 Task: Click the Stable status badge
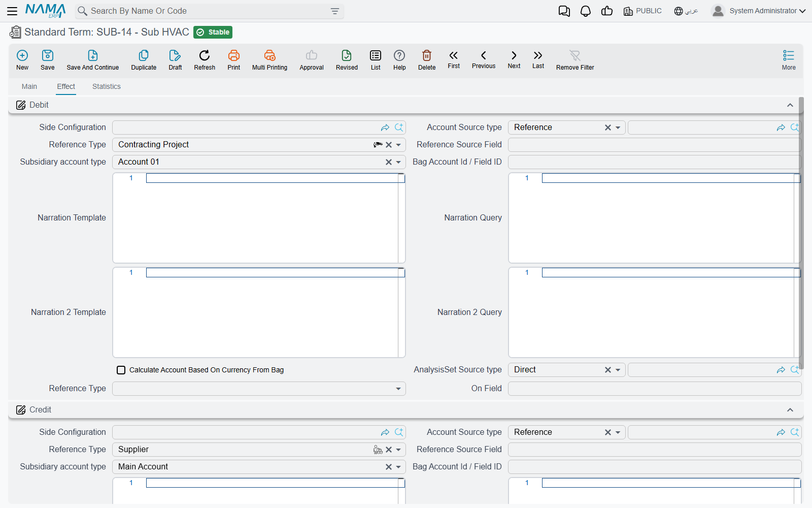point(213,32)
